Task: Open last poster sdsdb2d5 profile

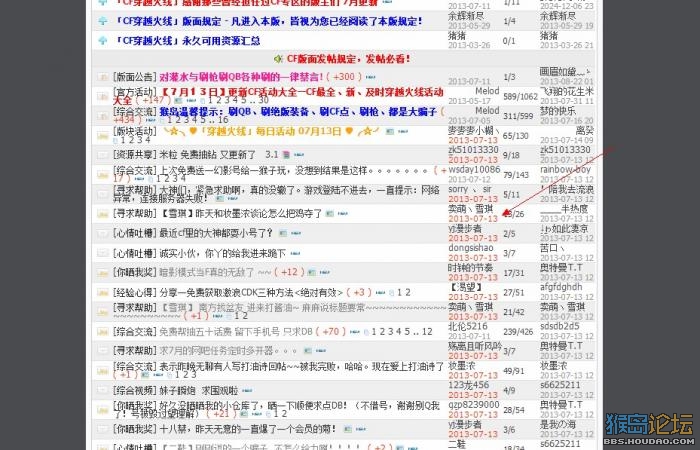Action: click(x=559, y=326)
